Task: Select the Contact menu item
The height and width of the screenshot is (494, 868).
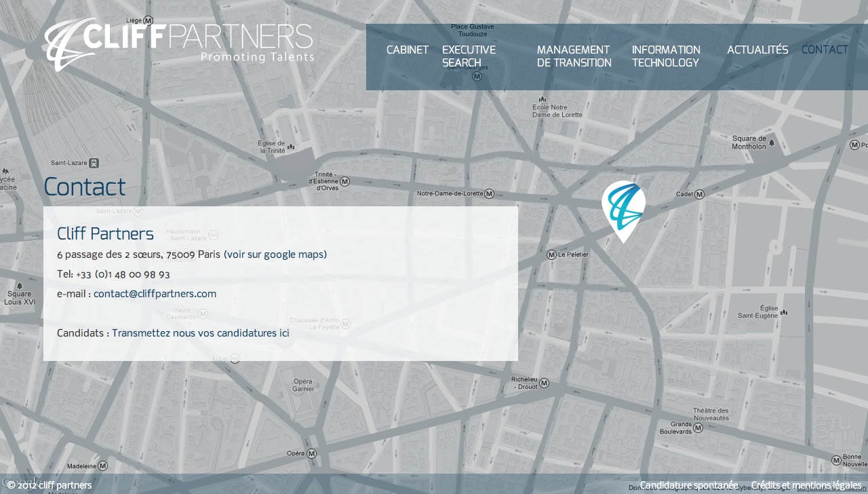Action: click(825, 50)
